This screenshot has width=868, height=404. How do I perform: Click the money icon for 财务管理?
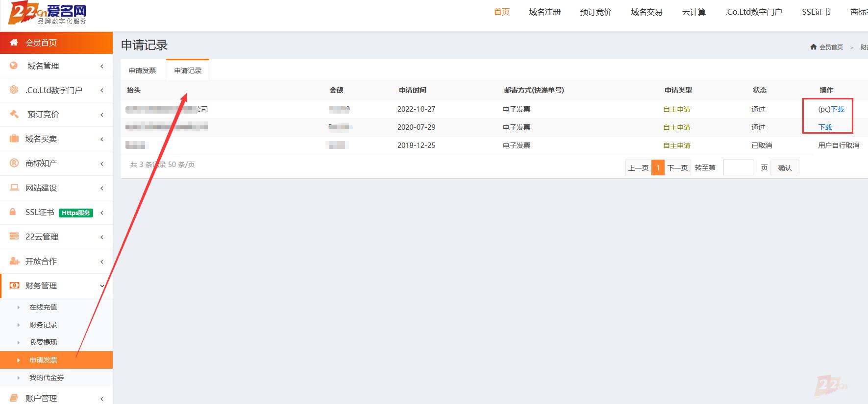tap(14, 285)
